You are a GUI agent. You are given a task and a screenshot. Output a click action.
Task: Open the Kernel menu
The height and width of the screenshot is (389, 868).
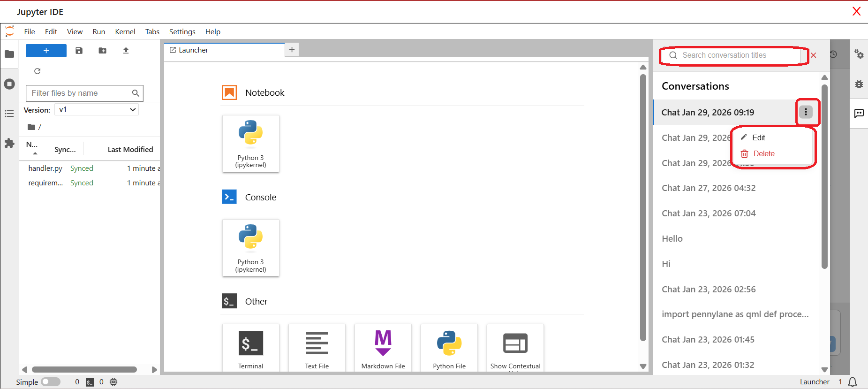[125, 31]
